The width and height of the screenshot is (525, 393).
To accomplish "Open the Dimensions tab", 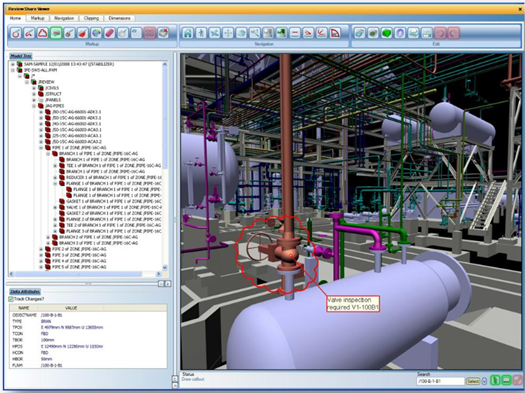I will [119, 18].
